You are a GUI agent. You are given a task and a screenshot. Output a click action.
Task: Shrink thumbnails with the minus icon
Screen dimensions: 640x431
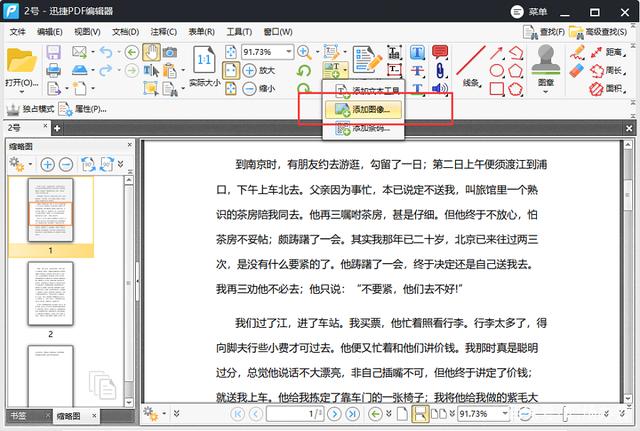(66, 164)
